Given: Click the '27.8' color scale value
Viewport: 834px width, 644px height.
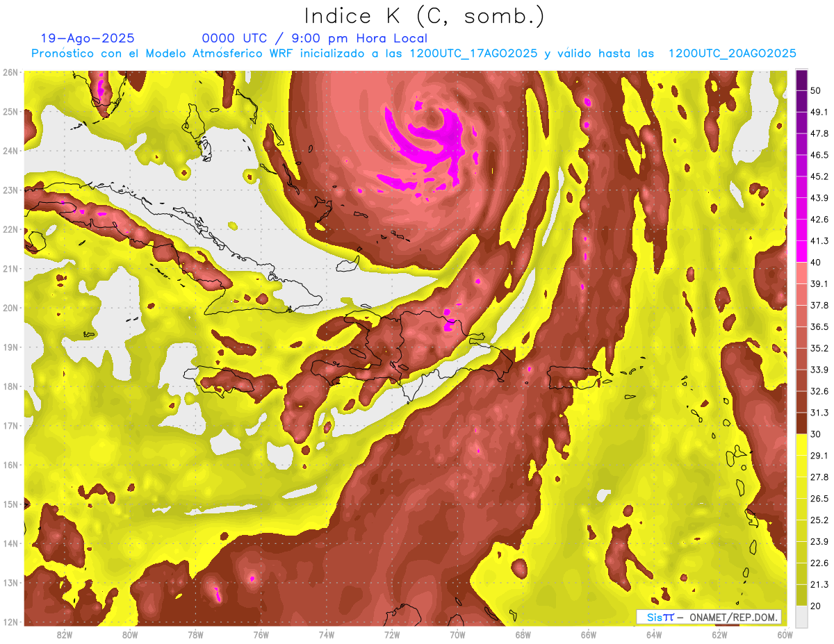Looking at the screenshot, I should pyautogui.click(x=819, y=477).
